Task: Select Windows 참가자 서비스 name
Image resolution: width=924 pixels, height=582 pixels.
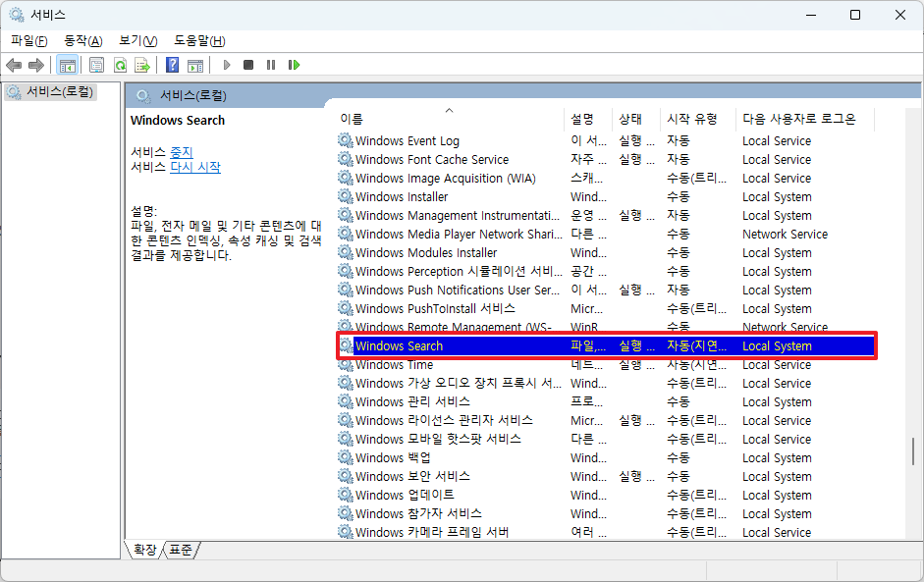Action: point(418,513)
